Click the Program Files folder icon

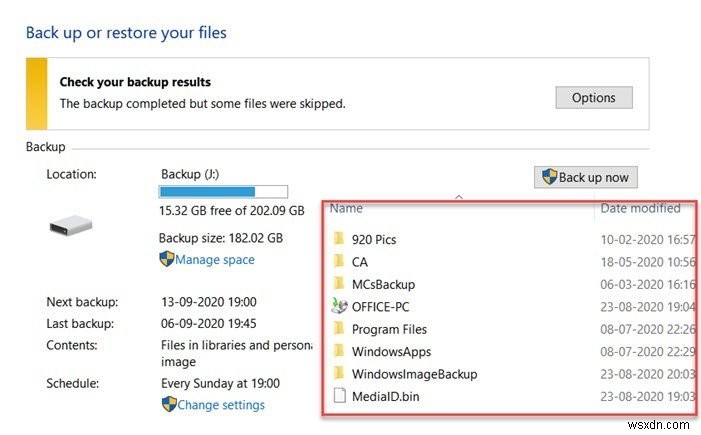click(x=339, y=329)
